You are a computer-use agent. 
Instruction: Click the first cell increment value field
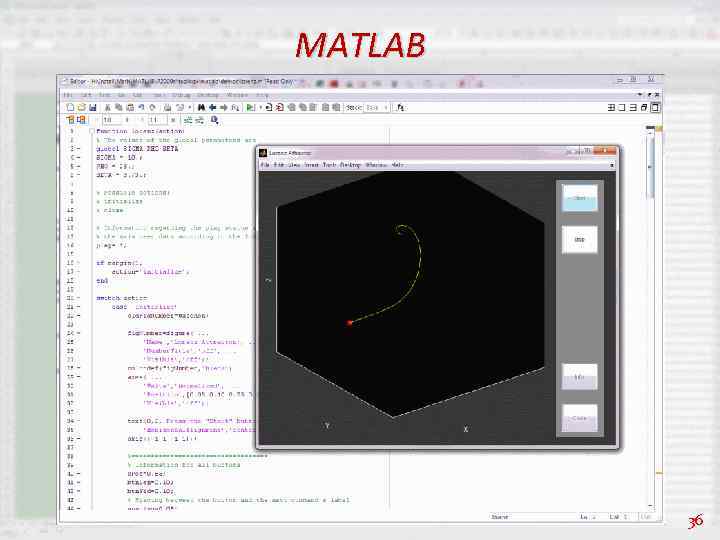click(112, 120)
